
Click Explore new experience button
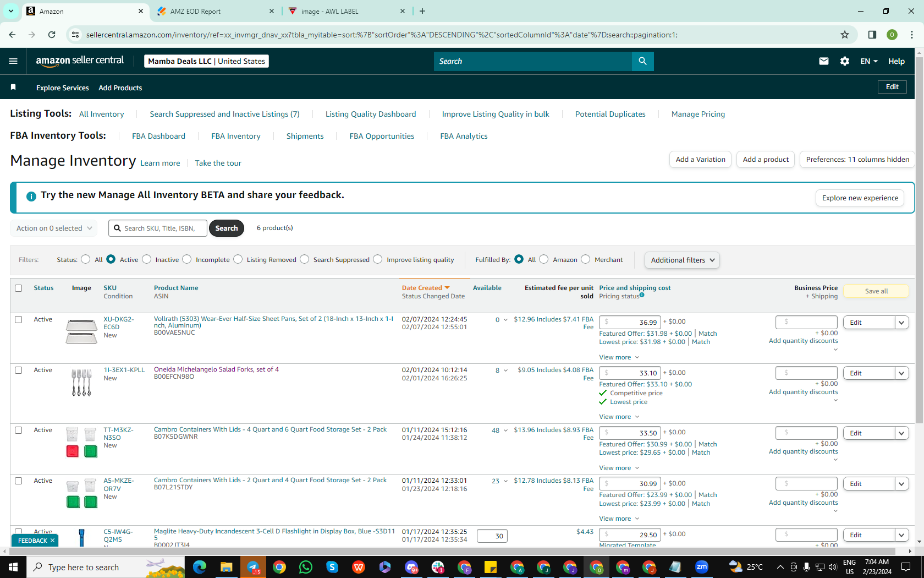[x=860, y=198]
